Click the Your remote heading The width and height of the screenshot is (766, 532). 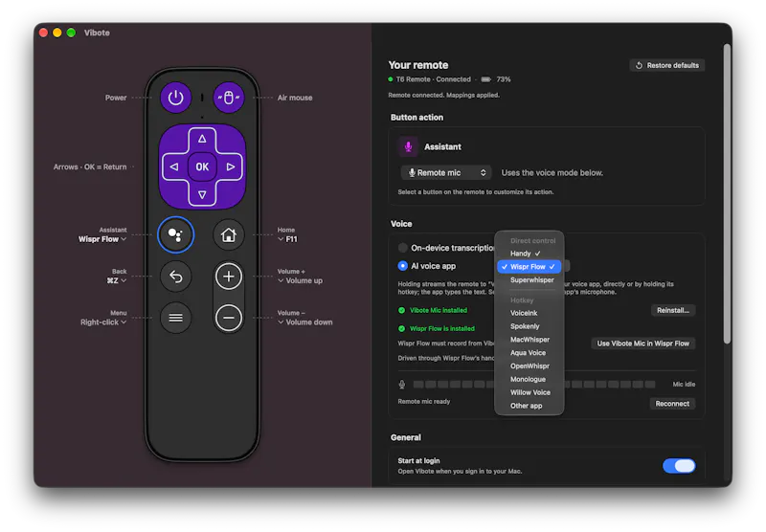point(418,65)
